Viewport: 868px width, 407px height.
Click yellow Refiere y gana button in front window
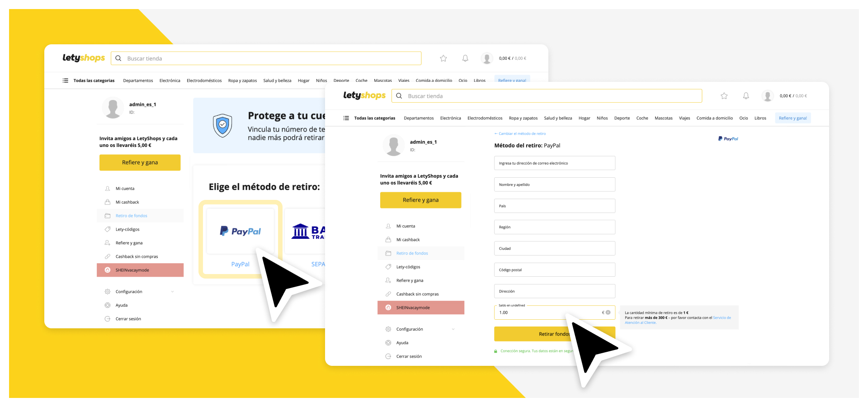tap(420, 200)
